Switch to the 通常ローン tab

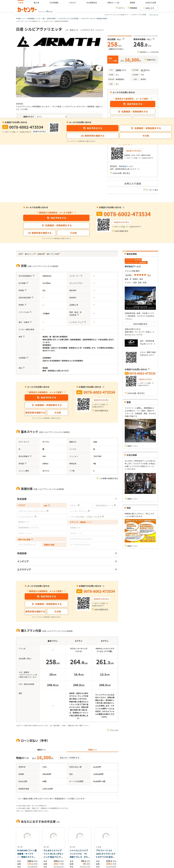coord(42,750)
